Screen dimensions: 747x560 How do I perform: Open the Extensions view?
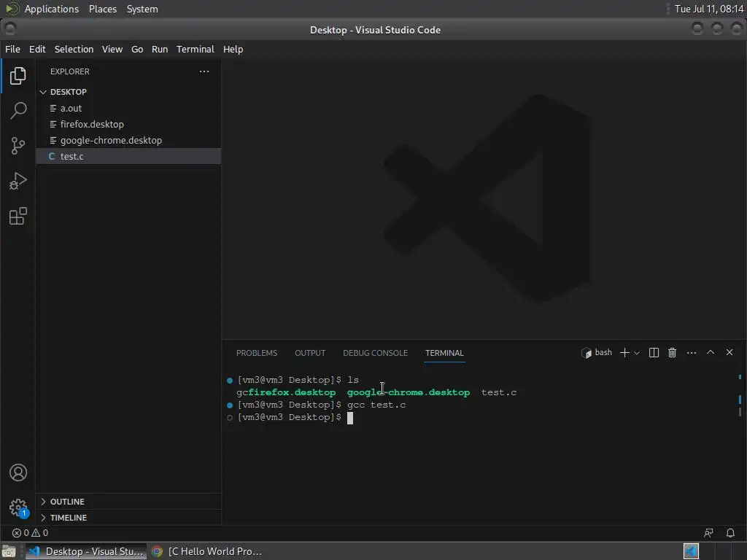(x=18, y=216)
